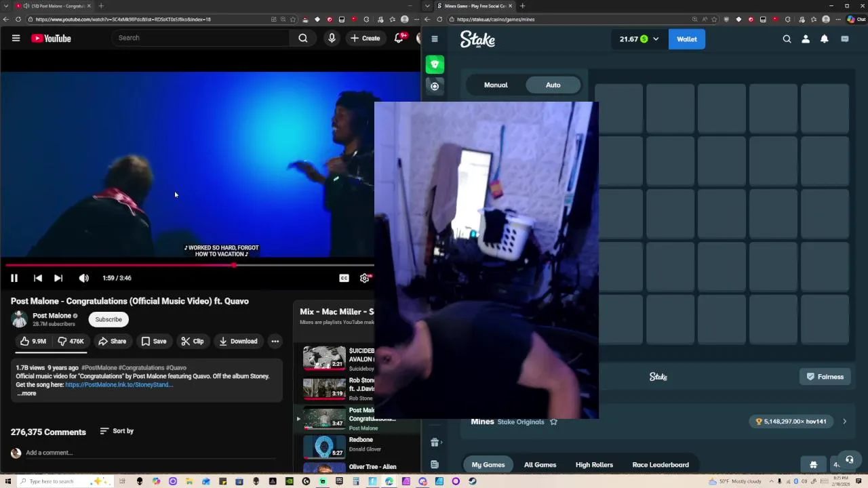The image size is (868, 488).
Task: Subscribe to the Post Malone channel
Action: click(108, 319)
